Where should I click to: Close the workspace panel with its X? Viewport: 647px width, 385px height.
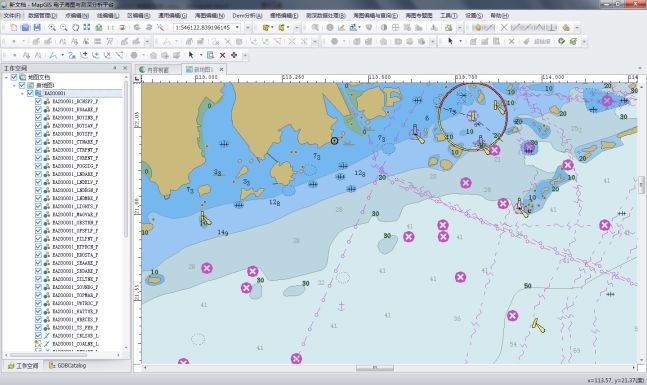click(x=125, y=68)
